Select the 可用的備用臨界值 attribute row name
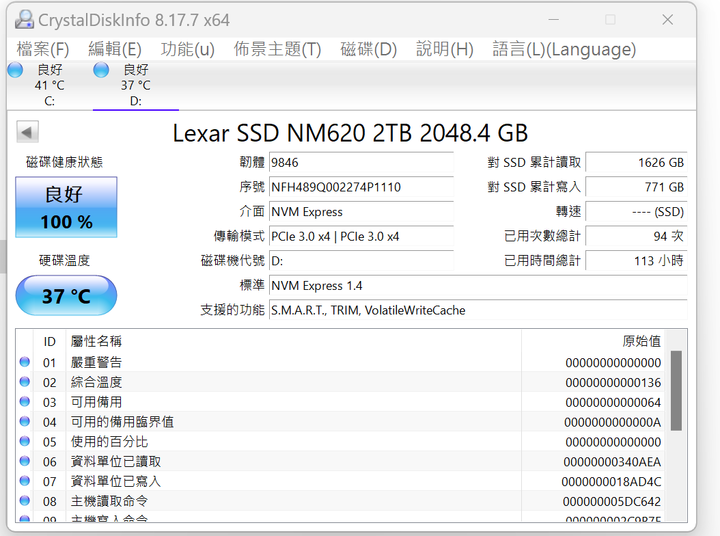The height and width of the screenshot is (536, 720). coord(122,422)
